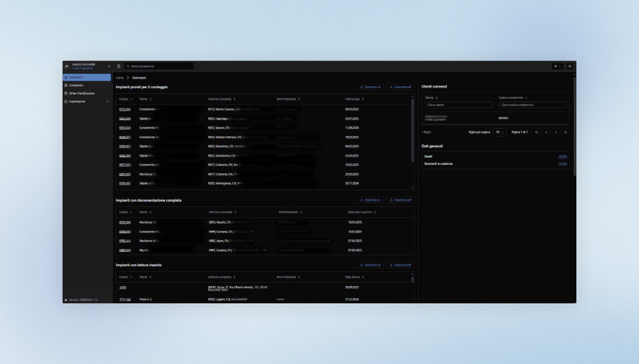This screenshot has height=364, width=639.
Task: Sort by Nome in documentazione completa table
Action: coord(145,212)
